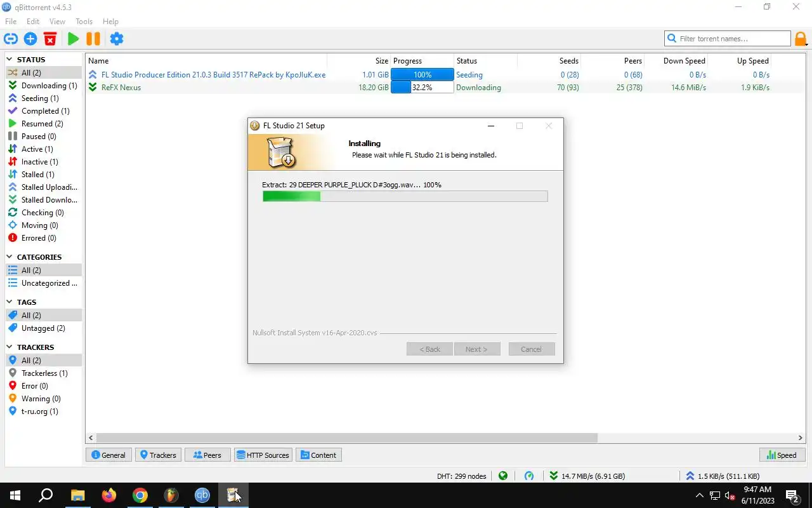Screen dimensions: 812x508
Task: Click the download speed 14.7 MiB/s status
Action: pos(587,476)
